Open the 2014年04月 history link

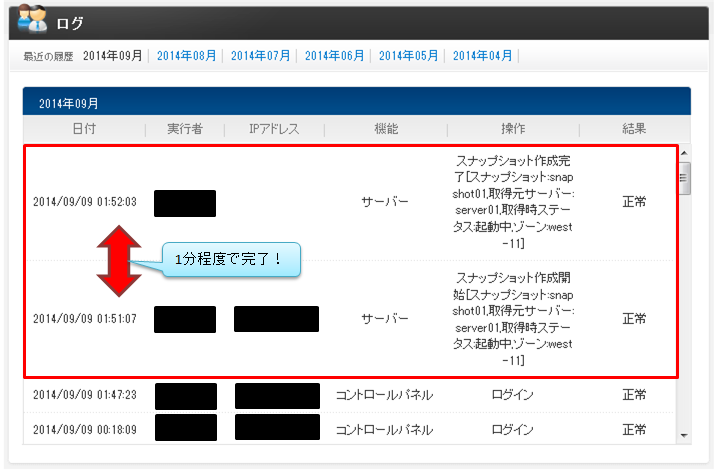(482, 56)
